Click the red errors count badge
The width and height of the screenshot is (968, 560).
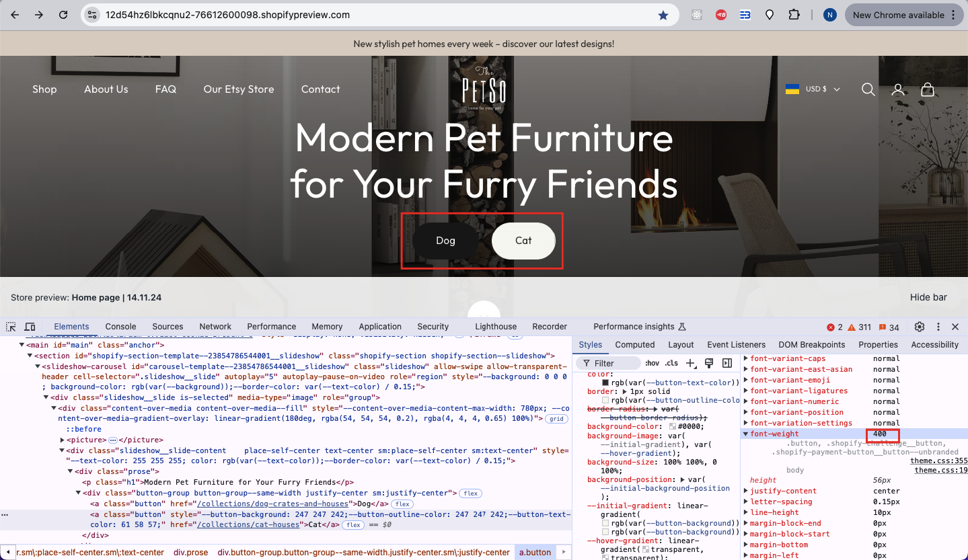pyautogui.click(x=835, y=327)
